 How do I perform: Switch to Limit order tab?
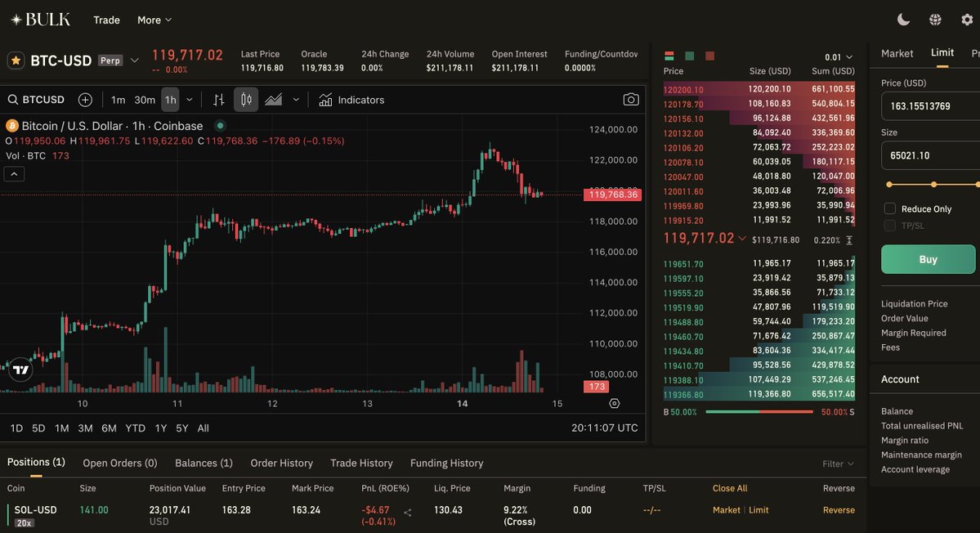click(x=942, y=53)
